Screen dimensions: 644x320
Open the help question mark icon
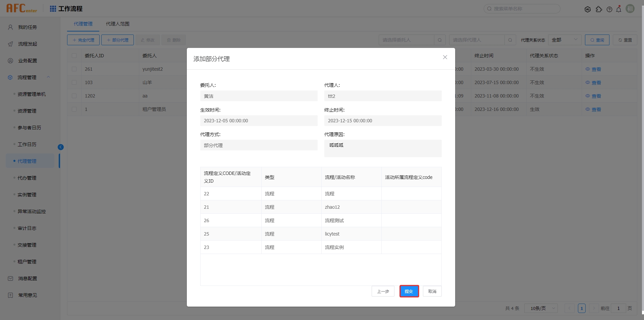pyautogui.click(x=609, y=9)
